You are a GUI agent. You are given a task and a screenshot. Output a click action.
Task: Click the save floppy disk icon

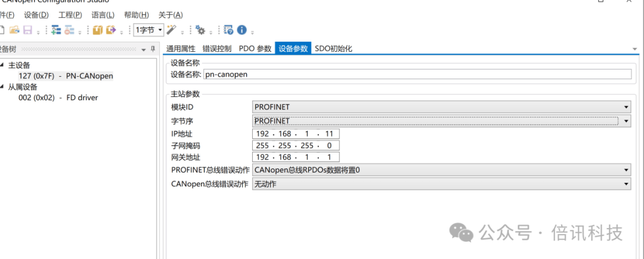(x=27, y=30)
